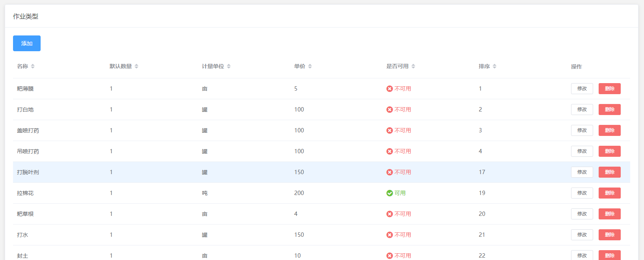Delete the 吊喷打药 entry

click(609, 151)
